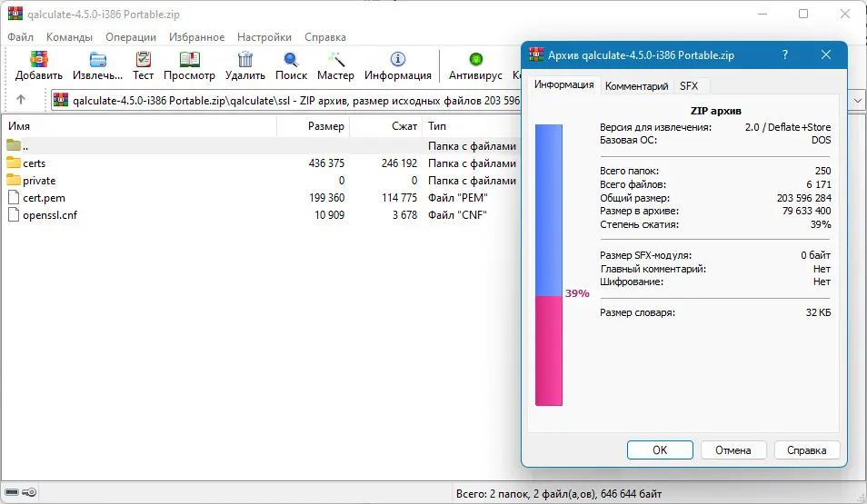Select the cert.pem file icon
867x504 pixels.
(14, 197)
